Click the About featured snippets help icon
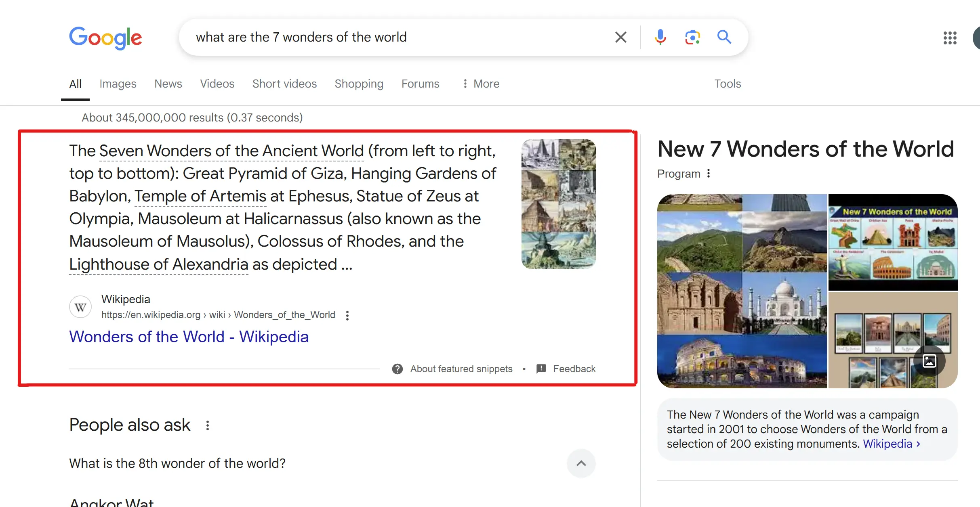Image resolution: width=980 pixels, height=507 pixels. pos(397,369)
